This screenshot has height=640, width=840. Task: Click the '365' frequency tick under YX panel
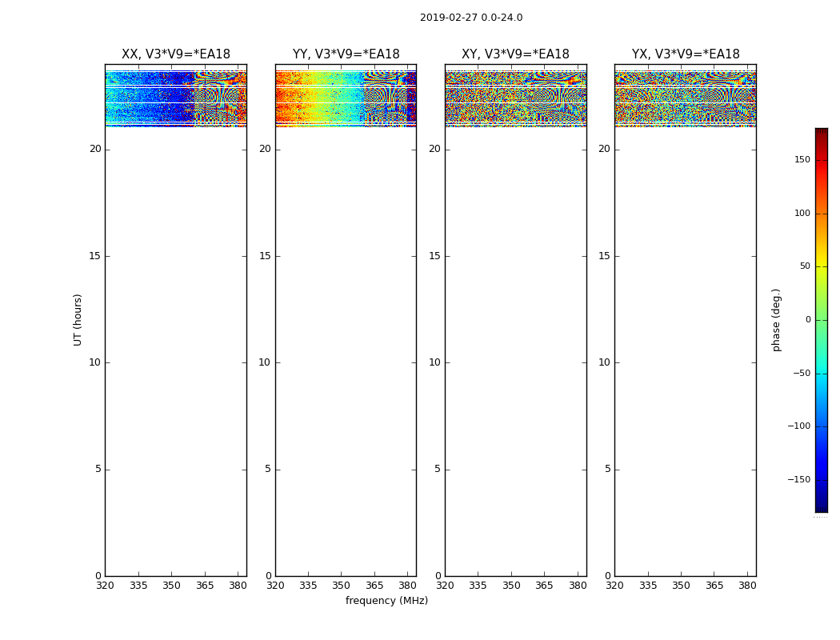coord(714,585)
